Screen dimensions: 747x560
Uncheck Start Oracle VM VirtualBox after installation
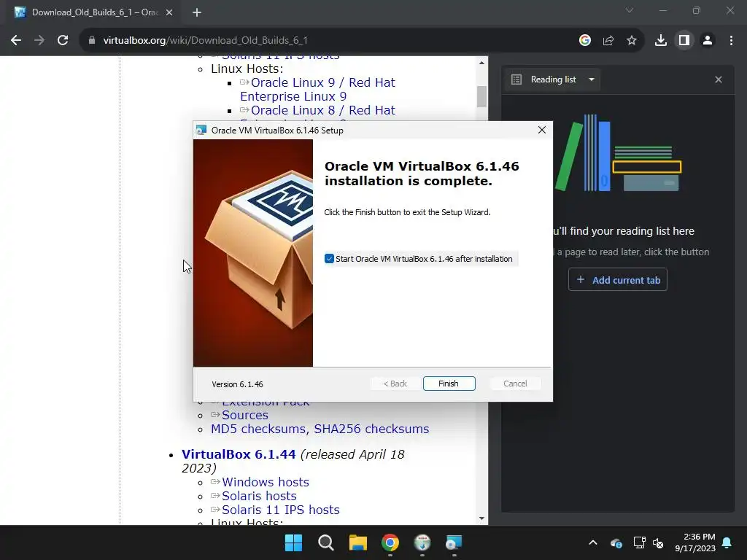coord(329,259)
